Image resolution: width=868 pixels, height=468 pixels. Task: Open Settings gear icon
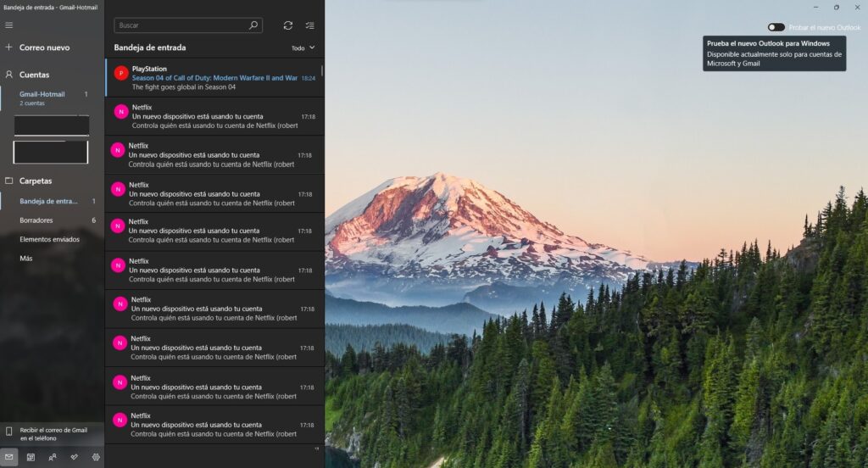pos(95,457)
